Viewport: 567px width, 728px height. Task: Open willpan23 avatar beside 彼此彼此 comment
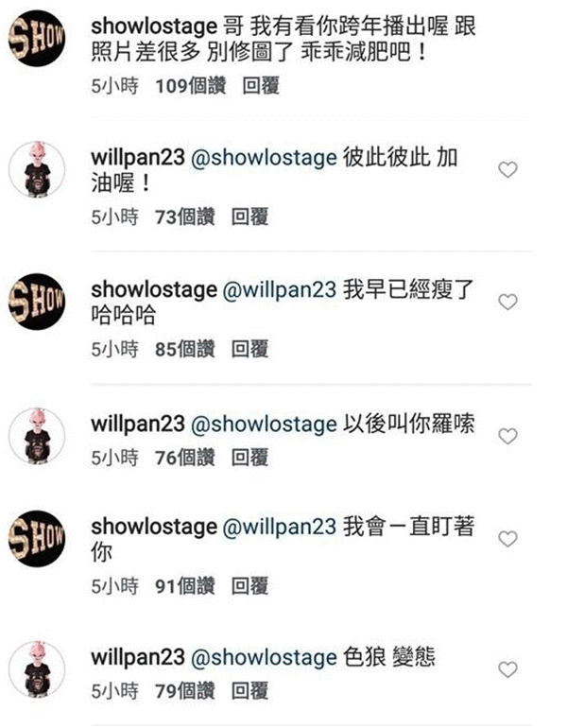point(37,170)
